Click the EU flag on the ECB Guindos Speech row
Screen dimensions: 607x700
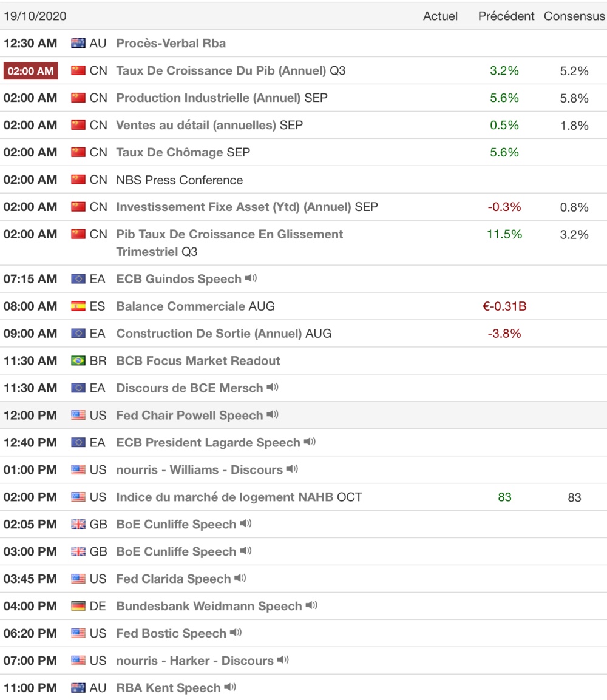point(78,279)
